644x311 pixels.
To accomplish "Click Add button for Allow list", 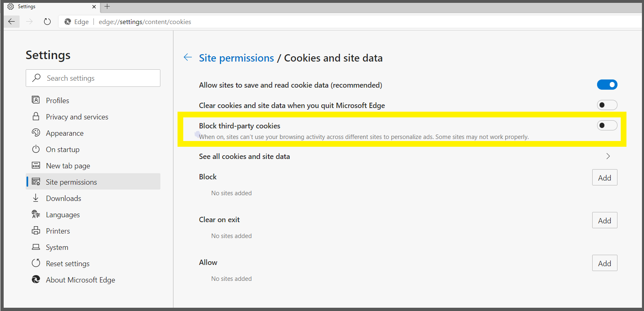I will pyautogui.click(x=604, y=263).
